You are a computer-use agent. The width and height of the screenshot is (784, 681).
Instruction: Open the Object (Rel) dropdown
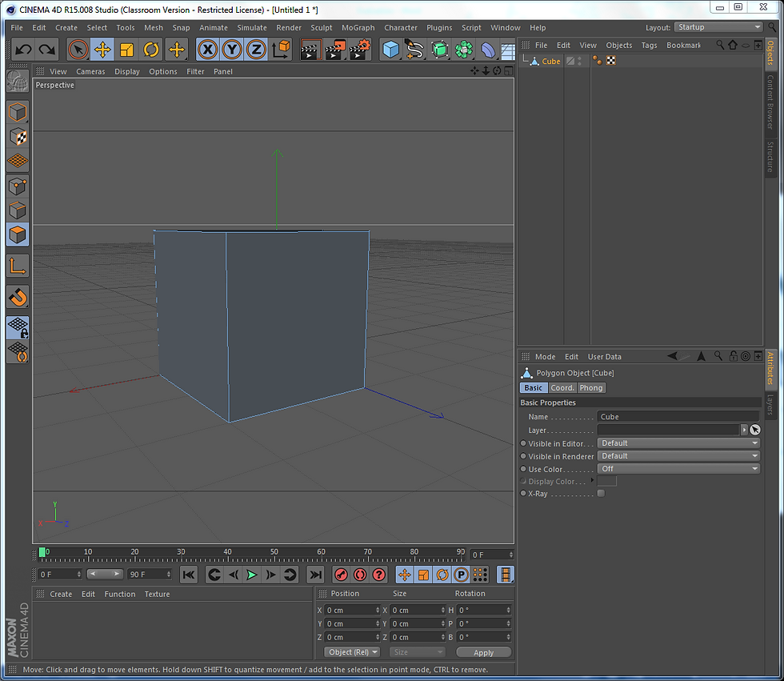(x=353, y=652)
